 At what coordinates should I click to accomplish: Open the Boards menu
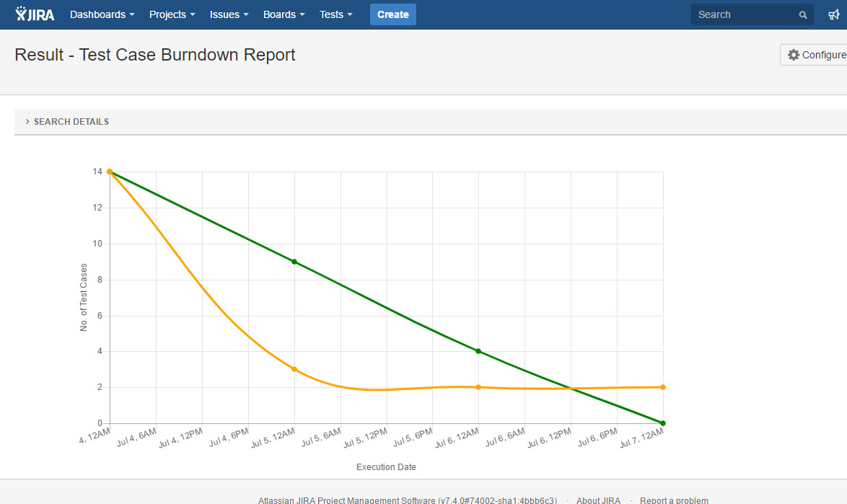[x=284, y=14]
